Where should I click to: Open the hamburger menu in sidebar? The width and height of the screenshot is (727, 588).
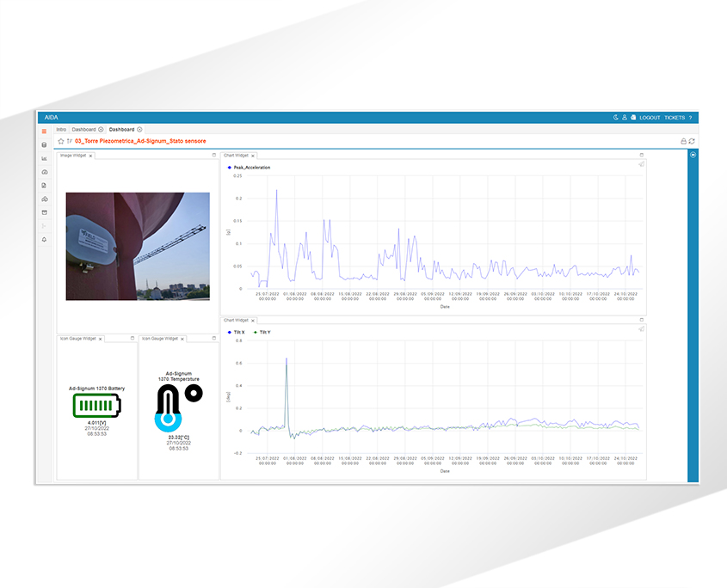pos(44,131)
